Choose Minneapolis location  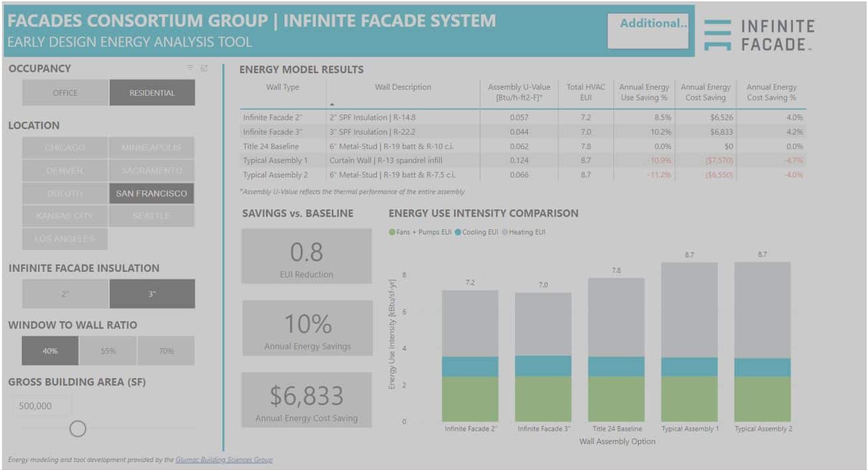(152, 148)
